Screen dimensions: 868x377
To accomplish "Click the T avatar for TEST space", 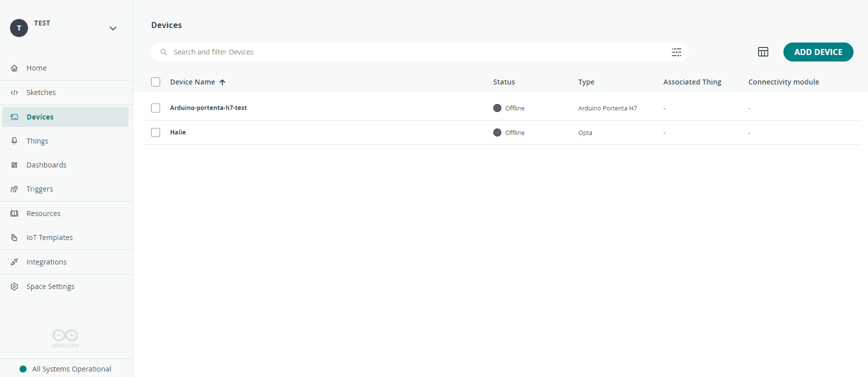I will [19, 28].
